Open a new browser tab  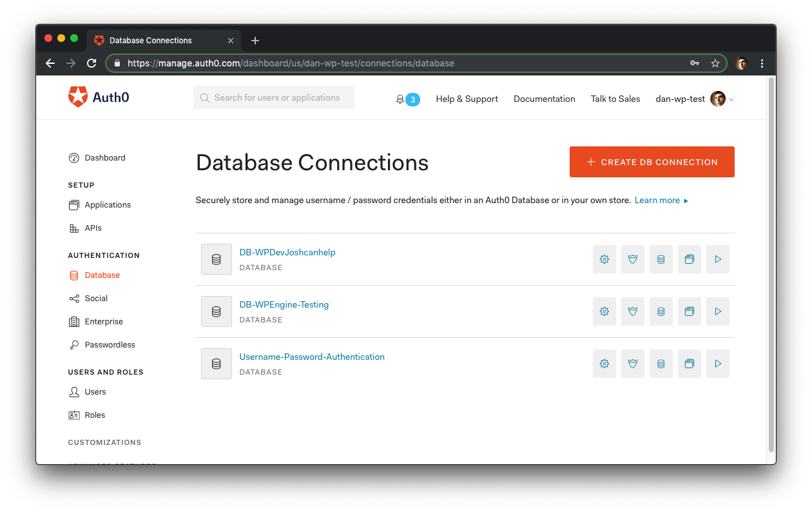255,41
